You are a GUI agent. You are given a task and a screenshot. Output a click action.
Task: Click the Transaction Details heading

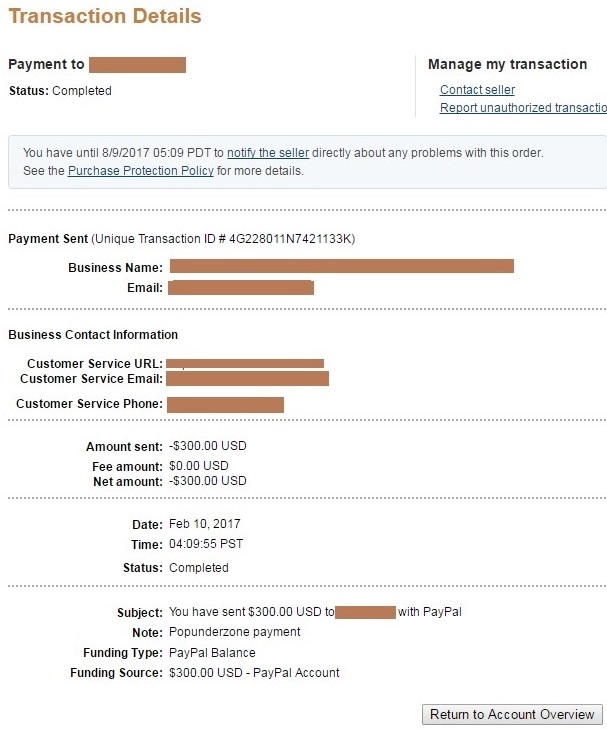(x=105, y=16)
